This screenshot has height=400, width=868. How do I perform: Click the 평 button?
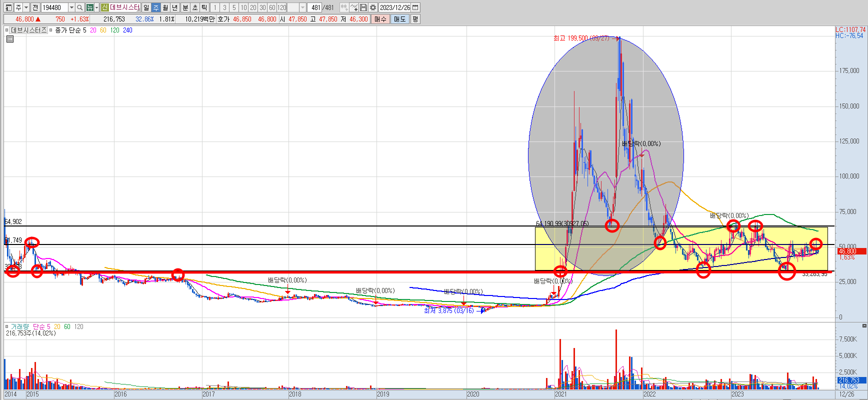415,19
